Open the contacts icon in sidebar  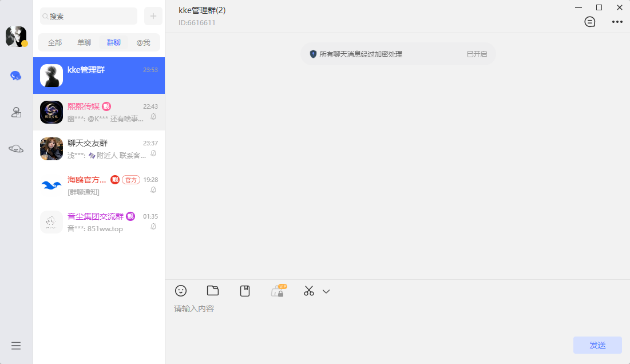[x=16, y=112]
